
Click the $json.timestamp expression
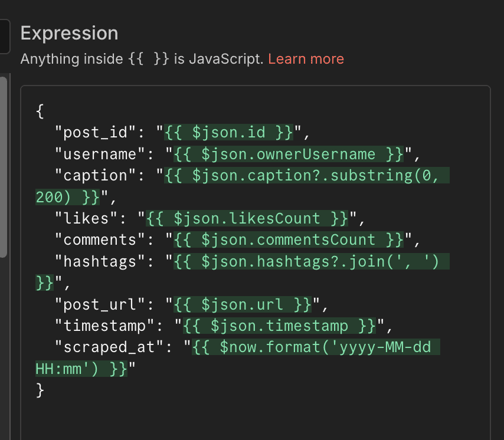279,325
